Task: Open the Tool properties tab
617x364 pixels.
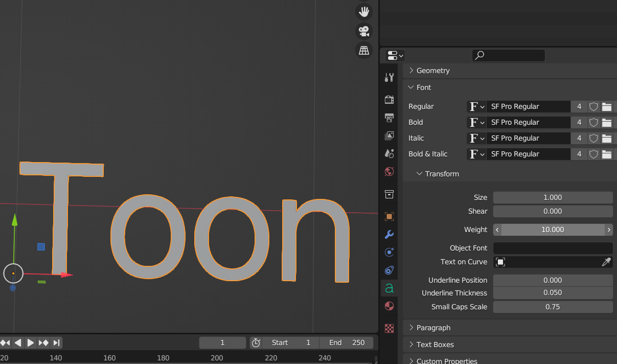Action: point(389,77)
